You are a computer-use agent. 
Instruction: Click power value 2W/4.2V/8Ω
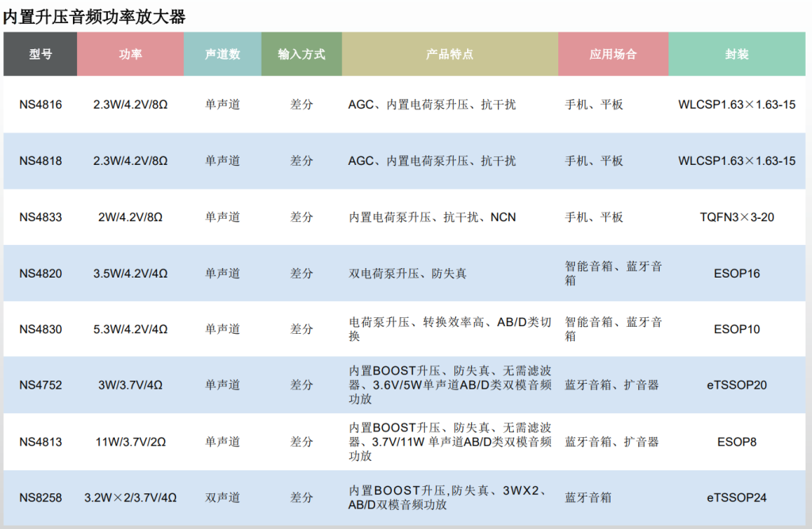click(x=131, y=217)
